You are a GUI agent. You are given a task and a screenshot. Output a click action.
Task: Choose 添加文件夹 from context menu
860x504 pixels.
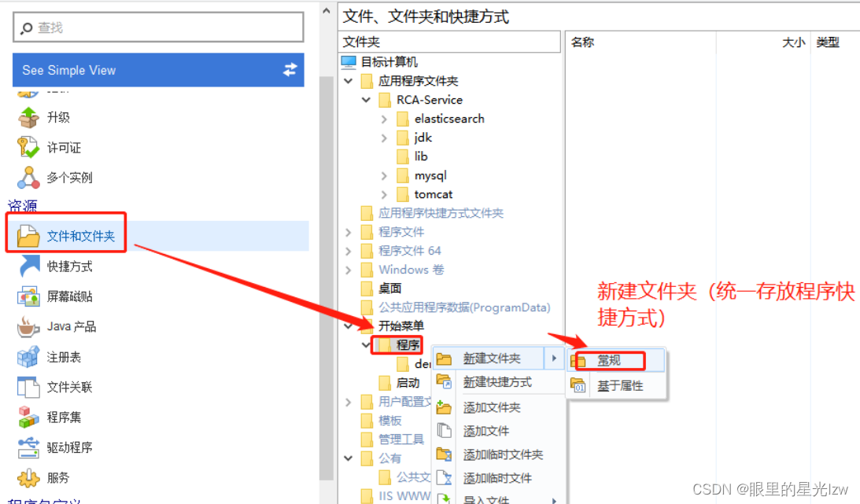(498, 407)
